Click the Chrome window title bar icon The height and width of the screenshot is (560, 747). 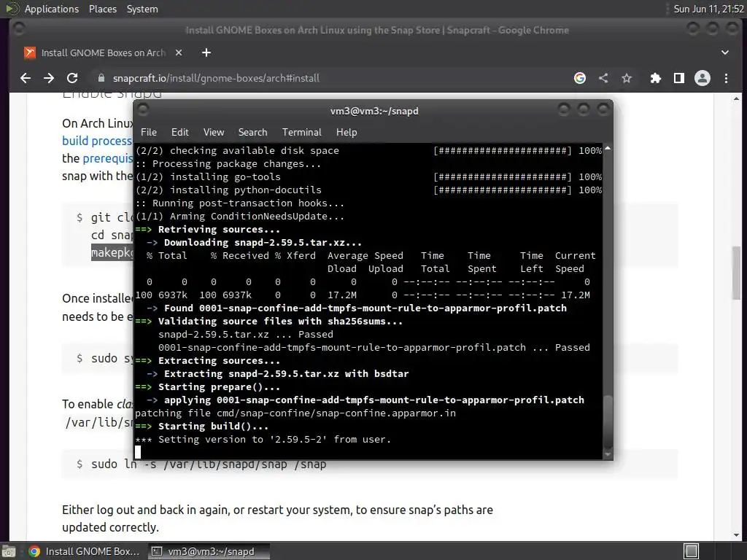coord(19,29)
